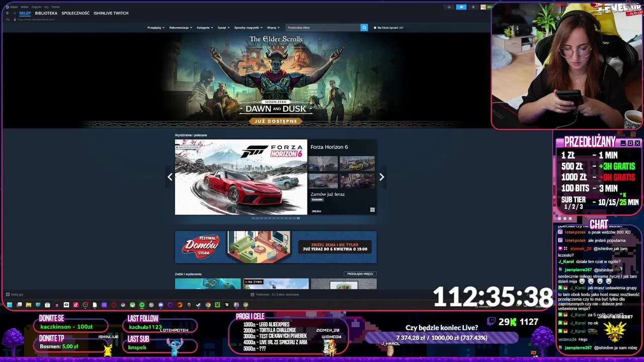Switch to Steam via taskbar icon
Viewport: 644px width, 362px height.
[x=198, y=305]
